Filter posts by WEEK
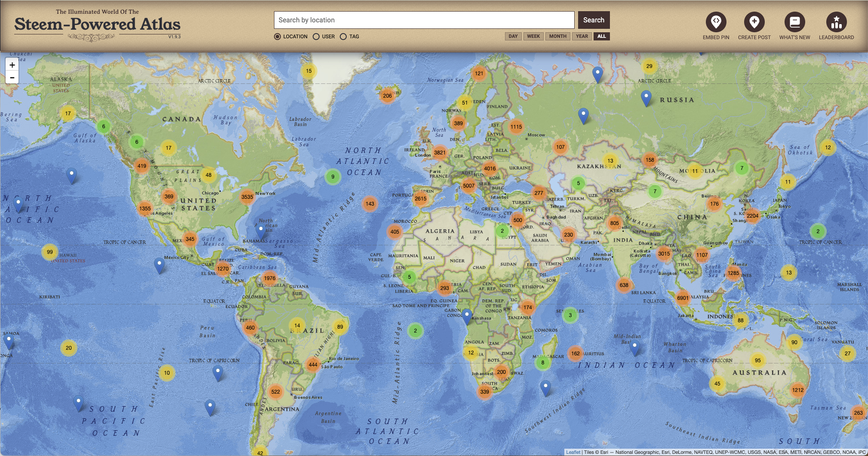The width and height of the screenshot is (868, 456). tap(533, 36)
